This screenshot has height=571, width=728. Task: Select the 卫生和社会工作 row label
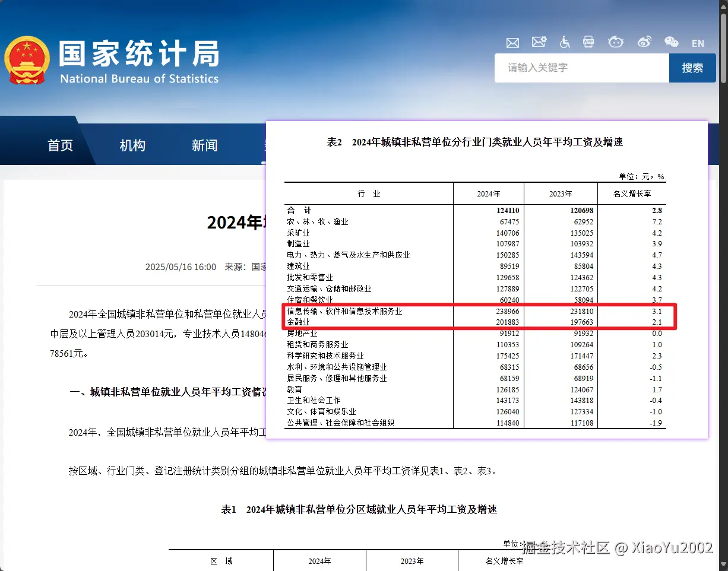pyautogui.click(x=314, y=401)
